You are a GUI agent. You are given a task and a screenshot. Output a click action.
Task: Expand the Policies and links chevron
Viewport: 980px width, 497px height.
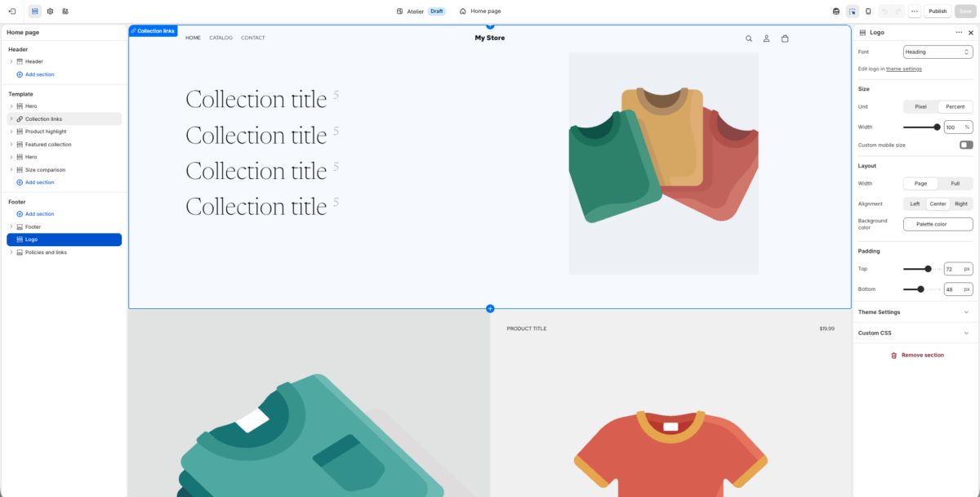(11, 253)
